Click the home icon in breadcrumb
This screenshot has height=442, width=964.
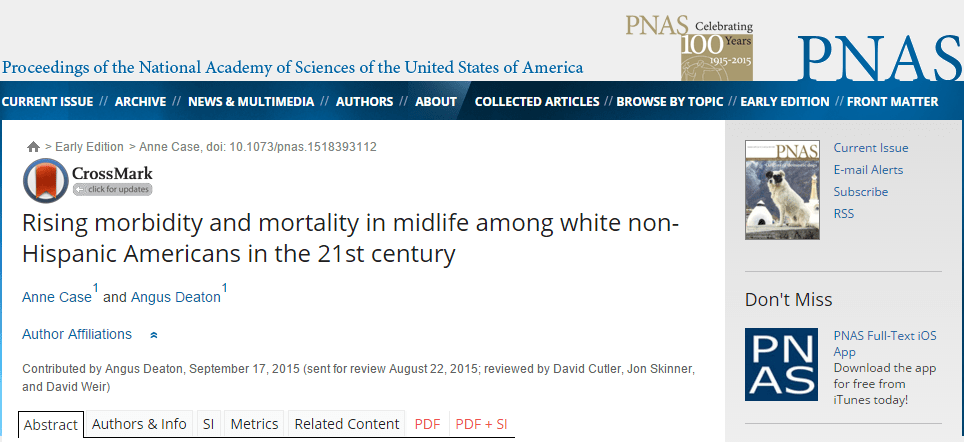33,147
